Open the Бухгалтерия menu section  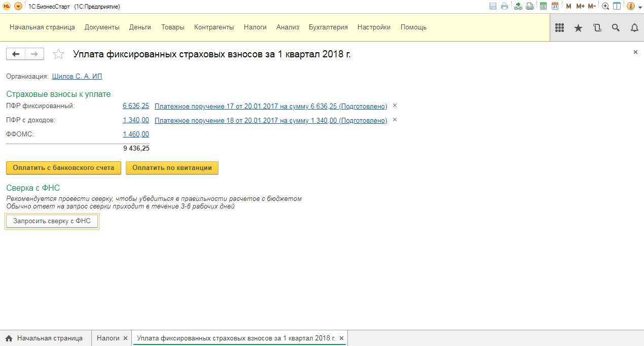(x=328, y=27)
